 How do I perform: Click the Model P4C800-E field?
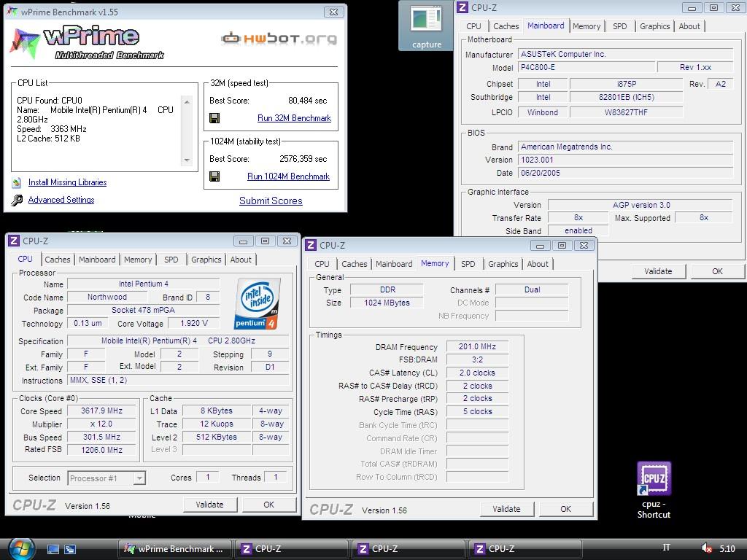pos(586,67)
